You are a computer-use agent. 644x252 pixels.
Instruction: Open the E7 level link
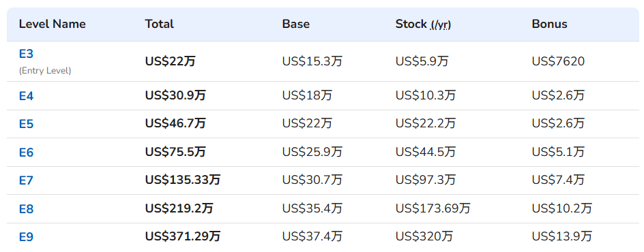click(x=26, y=180)
